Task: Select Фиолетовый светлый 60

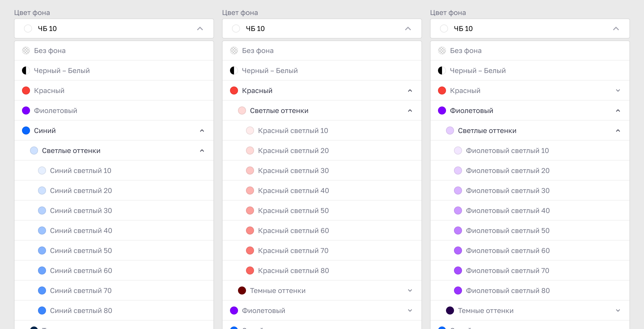Action: point(530,250)
